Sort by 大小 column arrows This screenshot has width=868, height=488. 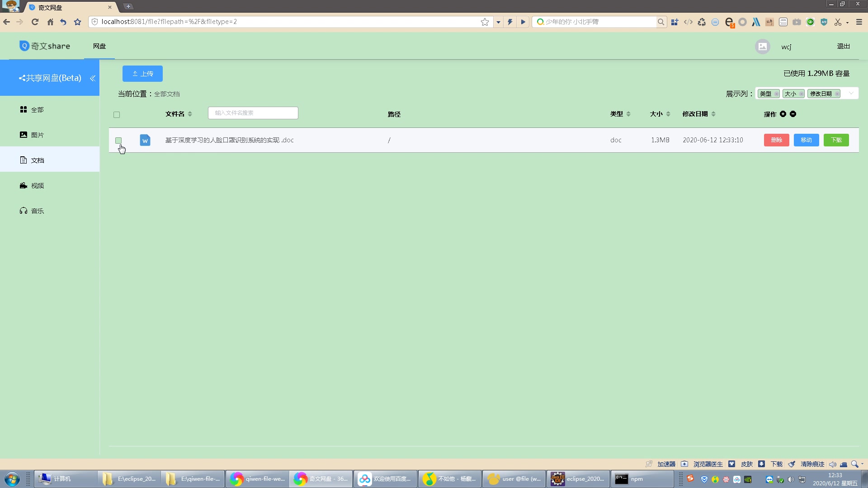668,114
